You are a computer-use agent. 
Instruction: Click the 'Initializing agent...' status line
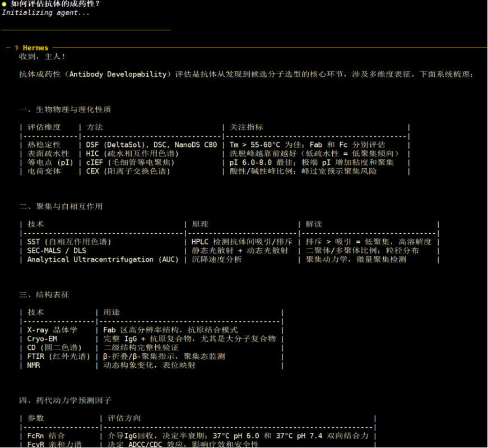(46, 13)
